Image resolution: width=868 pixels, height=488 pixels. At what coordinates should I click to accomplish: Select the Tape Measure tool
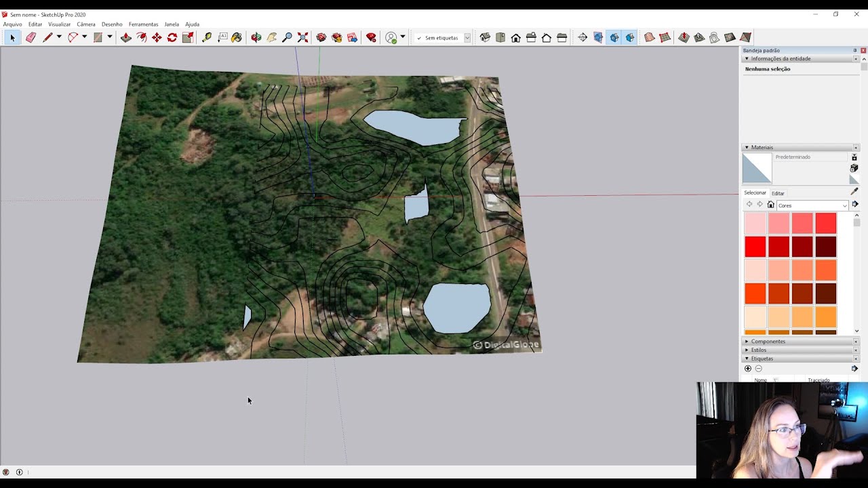tap(207, 38)
